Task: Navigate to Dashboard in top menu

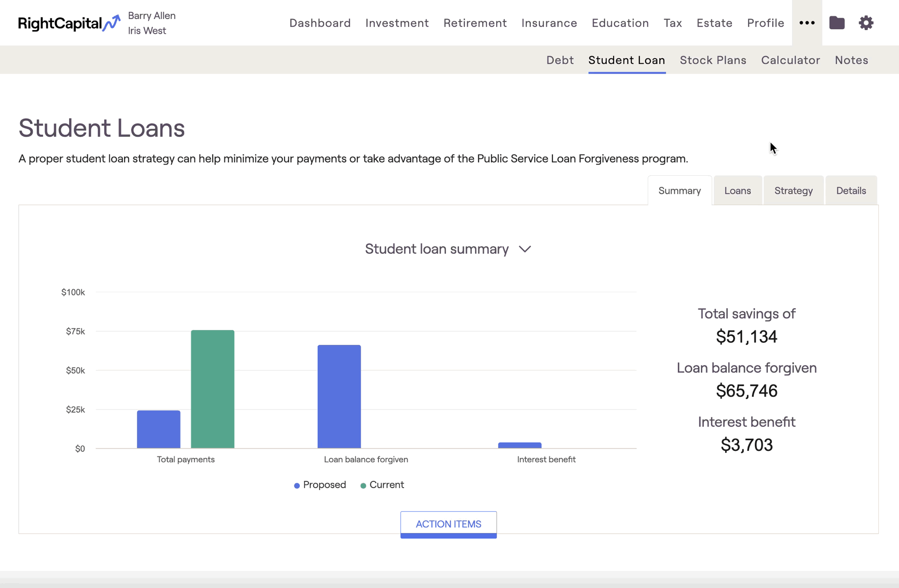Action: coord(320,23)
